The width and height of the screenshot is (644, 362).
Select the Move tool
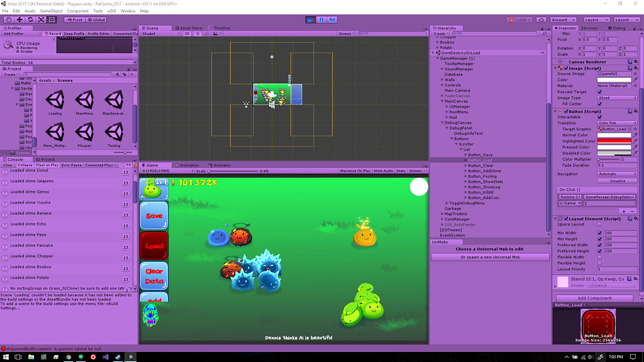click(x=19, y=19)
